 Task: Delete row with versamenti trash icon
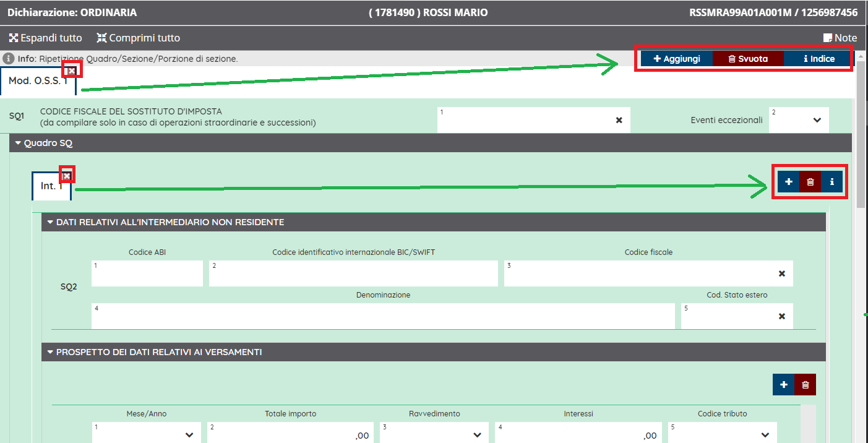click(805, 385)
